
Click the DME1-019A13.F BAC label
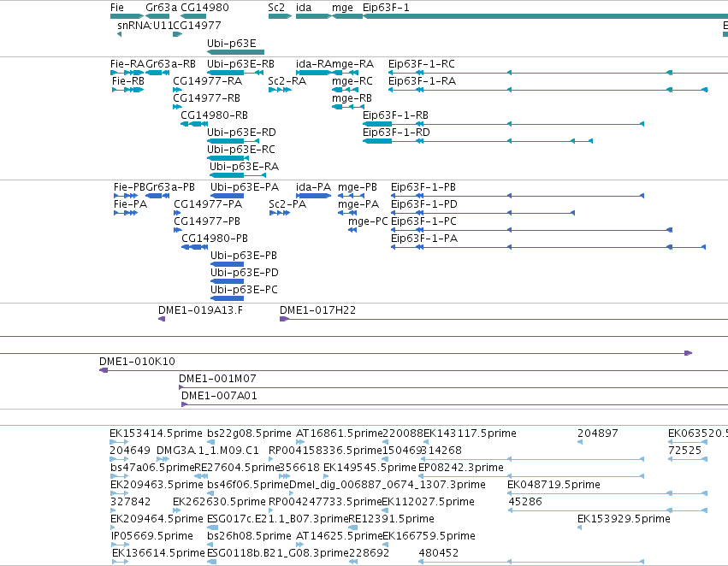point(200,310)
